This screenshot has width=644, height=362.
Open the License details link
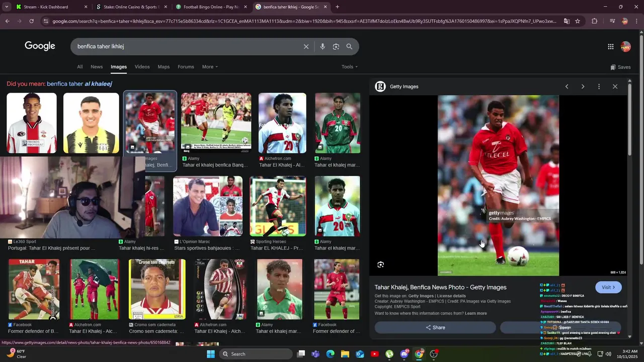point(451,296)
